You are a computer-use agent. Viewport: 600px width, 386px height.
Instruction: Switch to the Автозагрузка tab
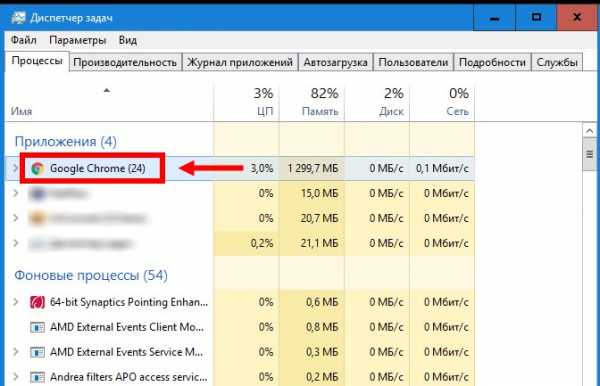[x=336, y=62]
